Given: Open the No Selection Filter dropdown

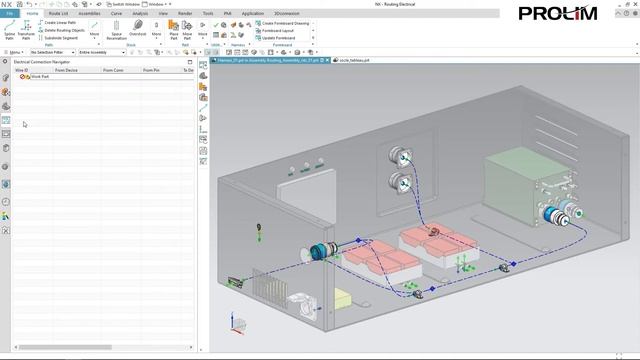Looking at the screenshot, I should pyautogui.click(x=53, y=52).
